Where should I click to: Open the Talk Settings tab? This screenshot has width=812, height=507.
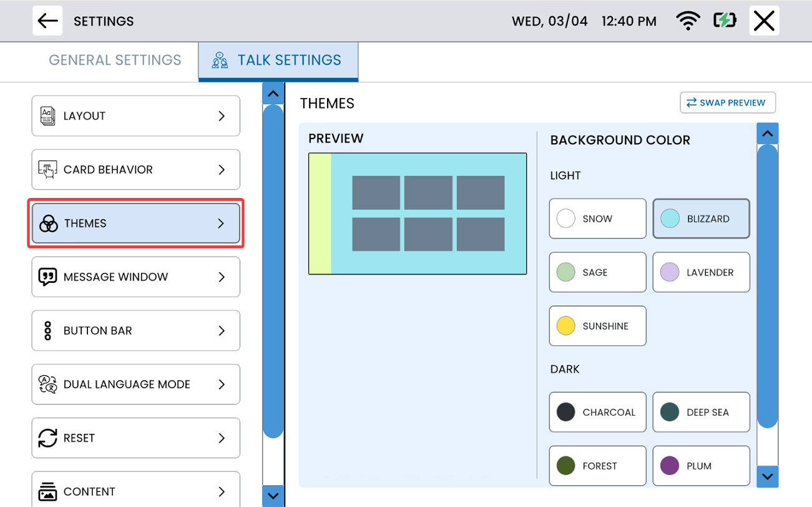point(278,61)
